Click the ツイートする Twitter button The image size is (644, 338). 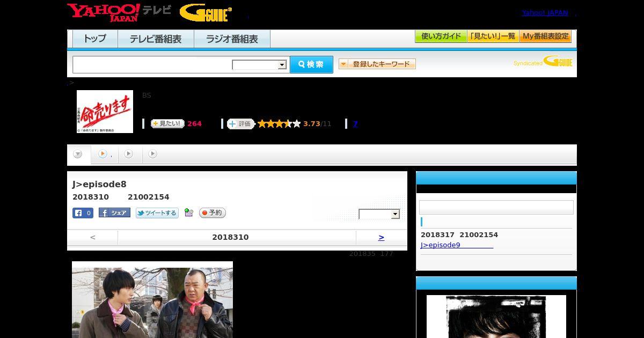click(157, 213)
